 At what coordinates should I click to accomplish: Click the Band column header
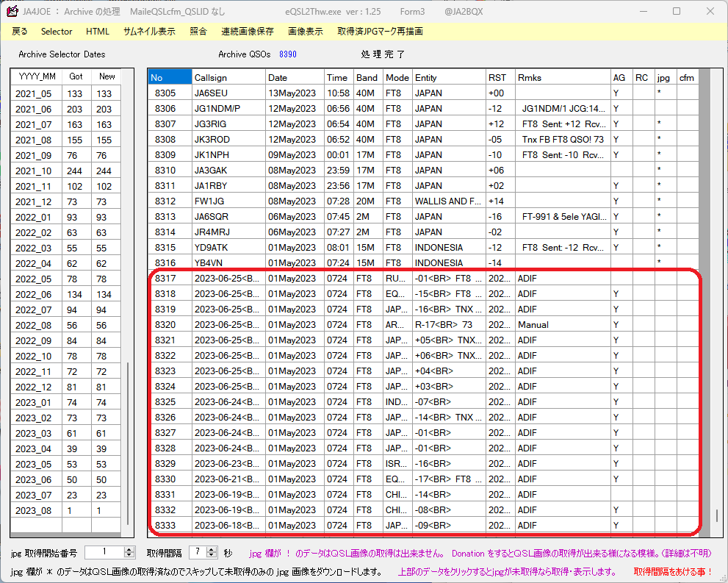coord(368,78)
